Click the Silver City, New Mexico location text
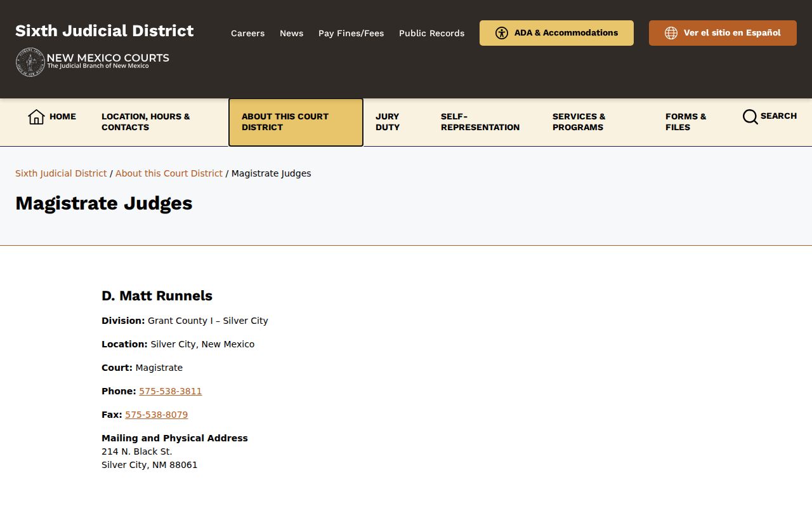The image size is (812, 508). click(x=202, y=344)
